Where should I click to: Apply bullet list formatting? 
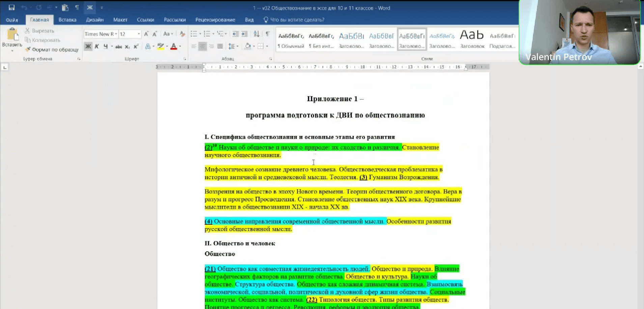click(x=193, y=34)
